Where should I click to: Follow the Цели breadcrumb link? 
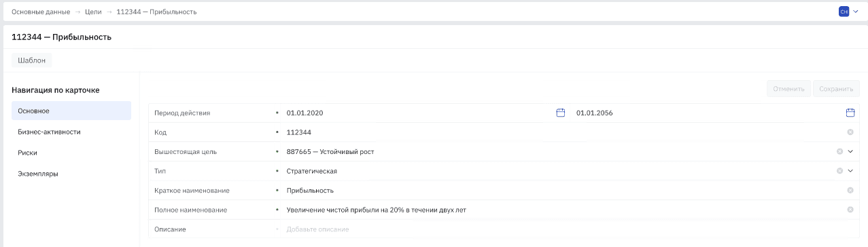click(x=94, y=12)
